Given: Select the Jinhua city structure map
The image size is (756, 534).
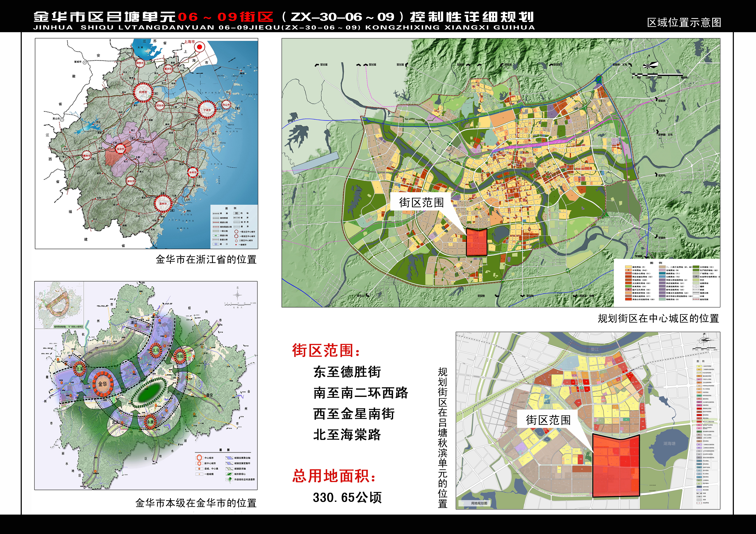Looking at the screenshot, I should pyautogui.click(x=146, y=385).
